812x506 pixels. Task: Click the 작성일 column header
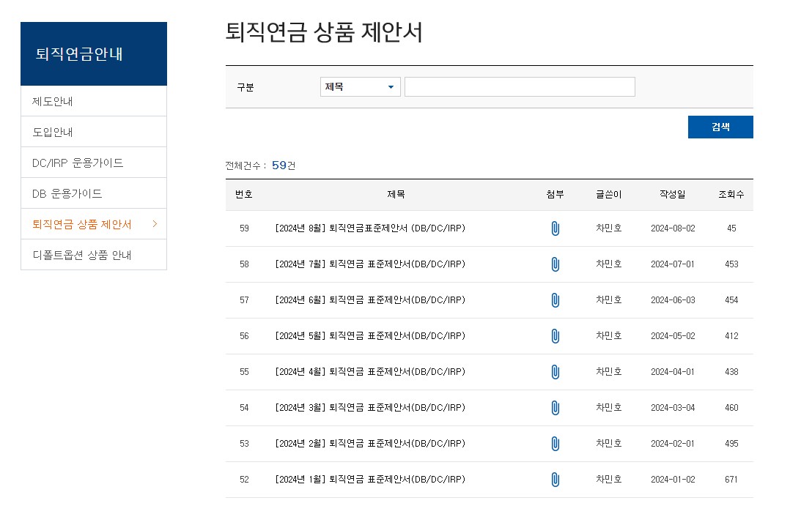[673, 195]
